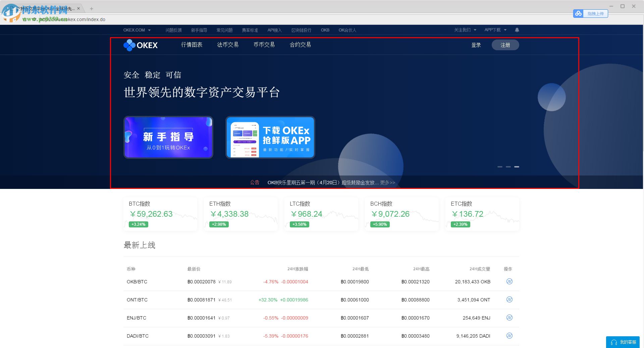This screenshot has height=348, width=644.
Task: Open the ETC指数 card
Action: click(x=482, y=214)
